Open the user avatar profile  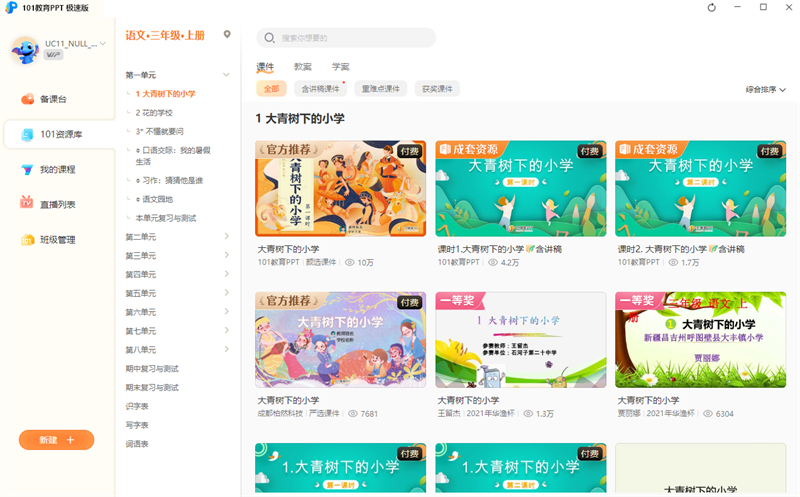tap(25, 50)
